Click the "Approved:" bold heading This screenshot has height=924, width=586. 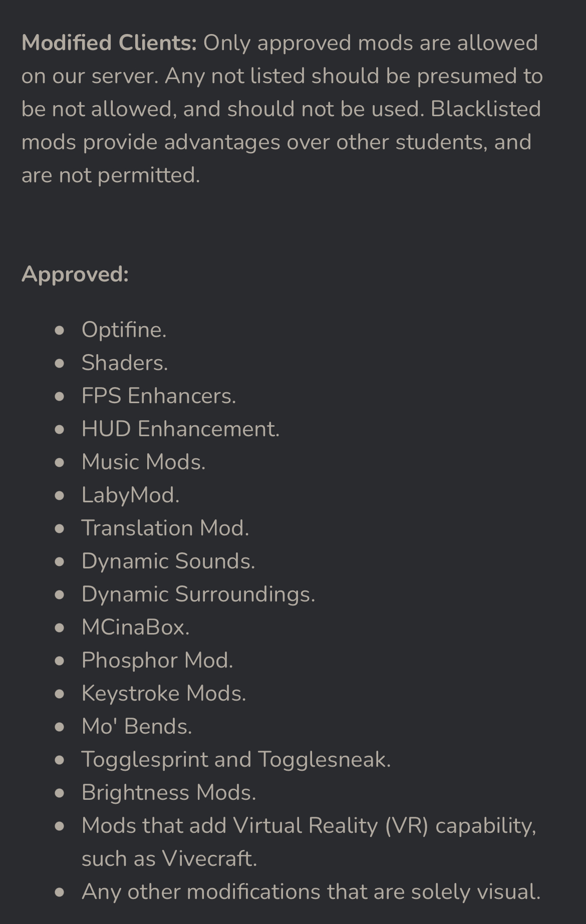pyautogui.click(x=75, y=274)
